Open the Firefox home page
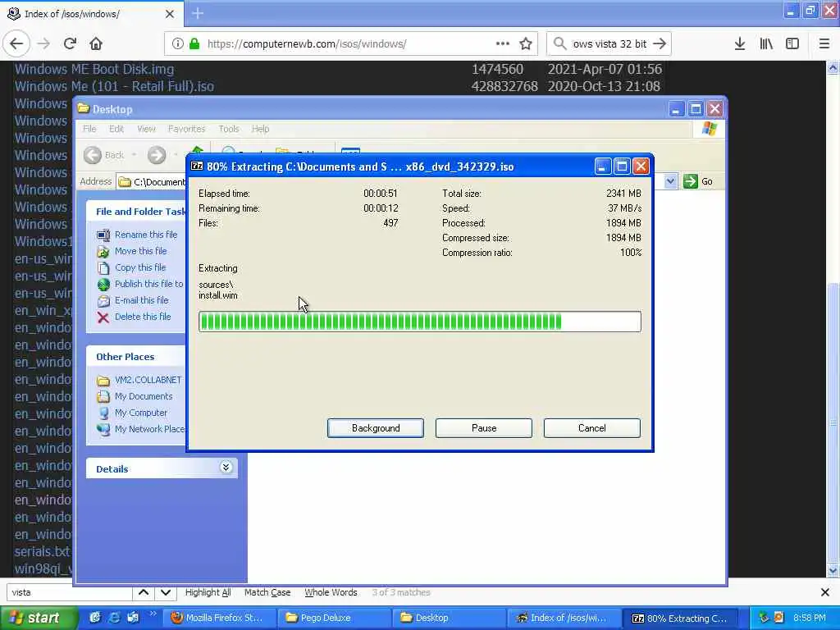840x630 pixels. click(96, 43)
